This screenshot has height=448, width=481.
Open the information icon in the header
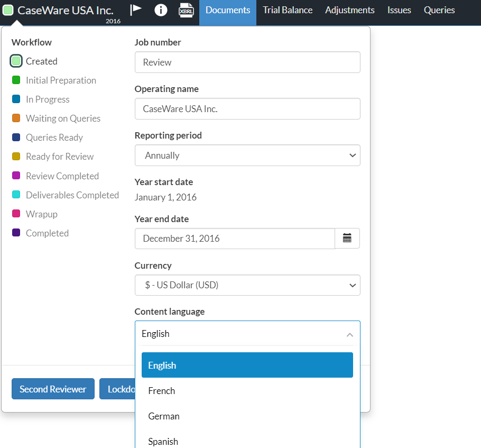coord(161,10)
